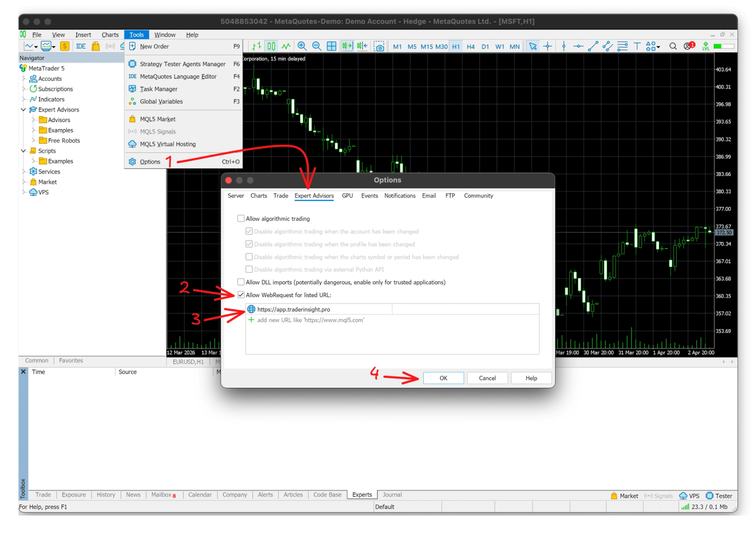Toggle auto scroll chart icon
The width and height of the screenshot is (756, 535).
click(x=347, y=46)
